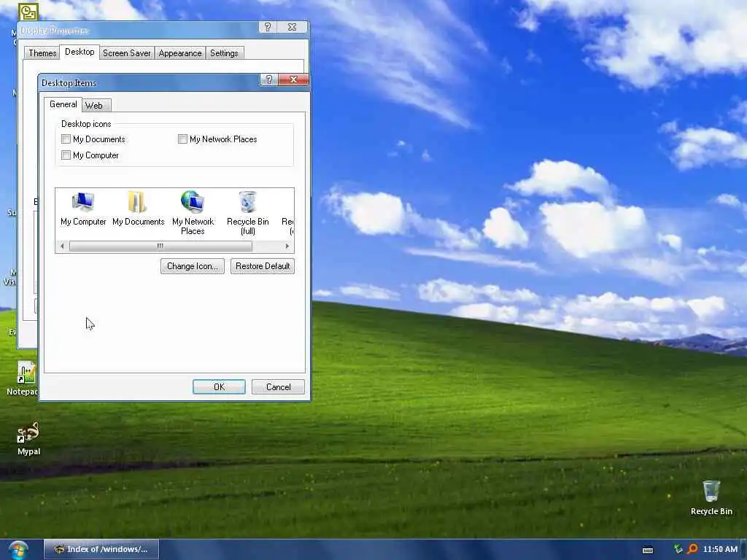Screen dimensions: 747x560
Task: Enable the My Documents desktop icon checkbox
Action: click(x=66, y=139)
